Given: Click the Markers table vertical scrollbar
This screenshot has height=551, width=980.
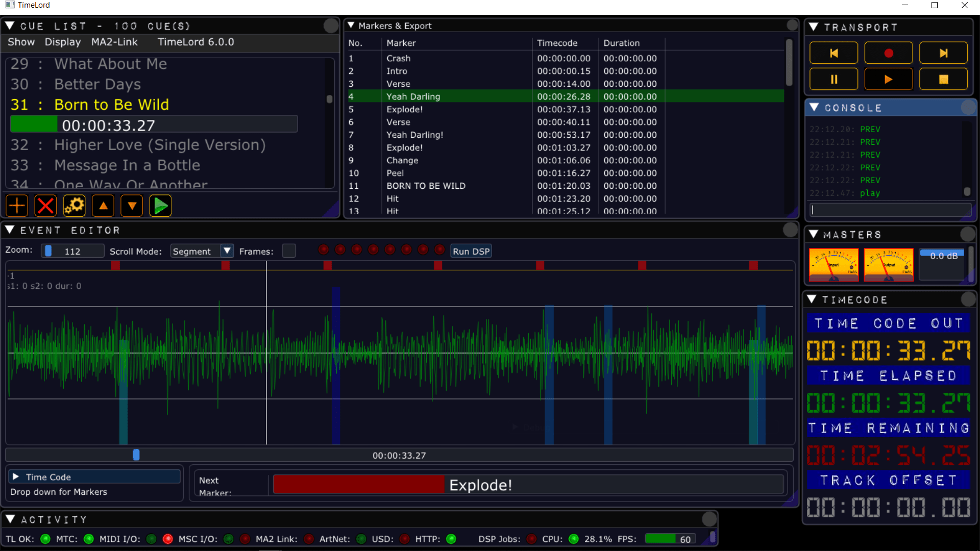Looking at the screenshot, I should point(789,62).
